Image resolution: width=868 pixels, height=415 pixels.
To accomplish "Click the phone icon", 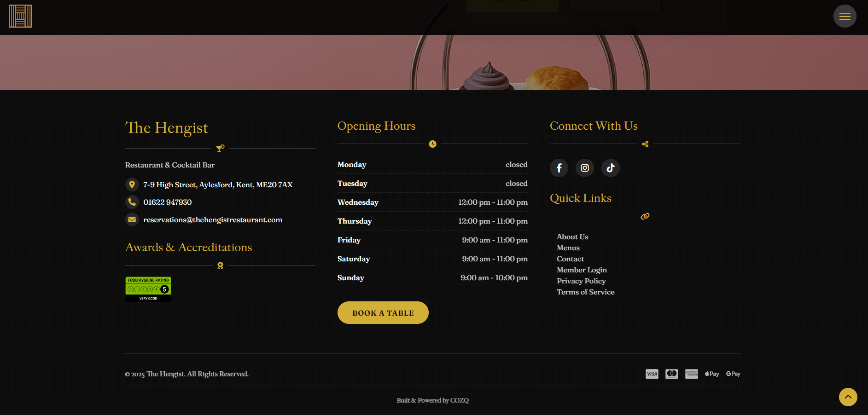I will click(132, 202).
